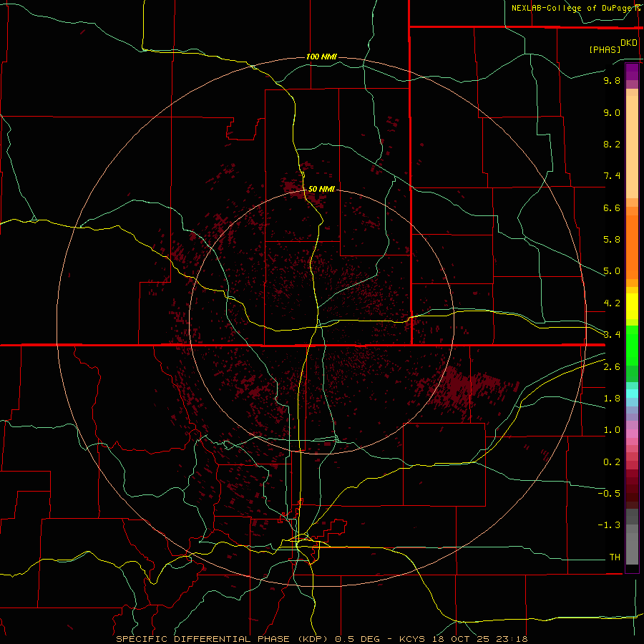Click the 50 NMI range ring label
Viewport: 644px width, 644px height.
321,189
